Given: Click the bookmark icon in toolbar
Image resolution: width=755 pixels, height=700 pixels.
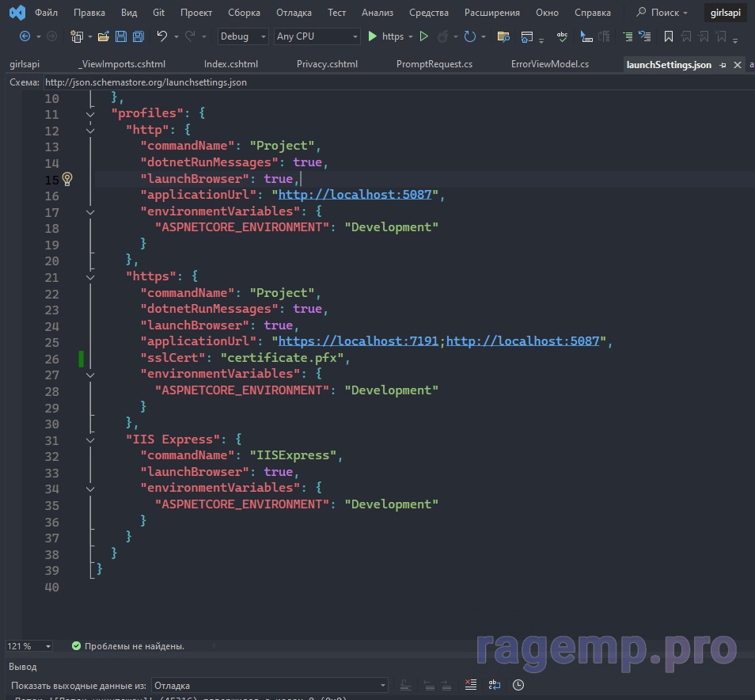Looking at the screenshot, I should point(669,36).
